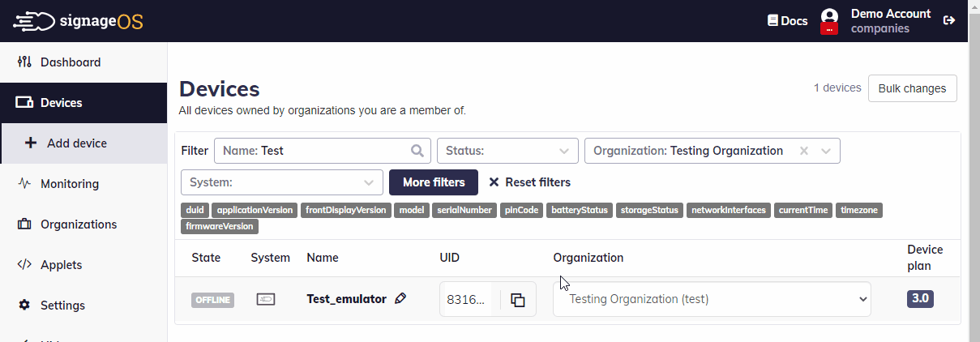Click the Name filter input field

tap(312, 151)
